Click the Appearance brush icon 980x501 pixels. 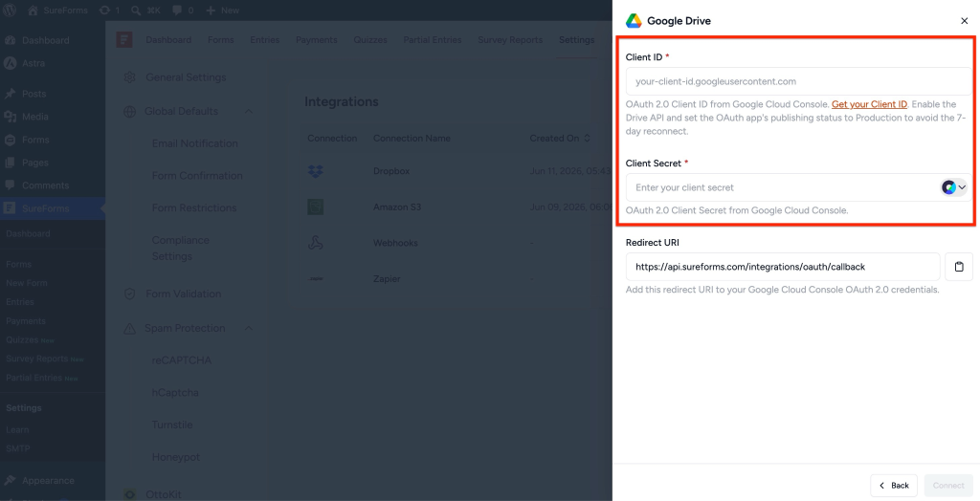point(10,480)
